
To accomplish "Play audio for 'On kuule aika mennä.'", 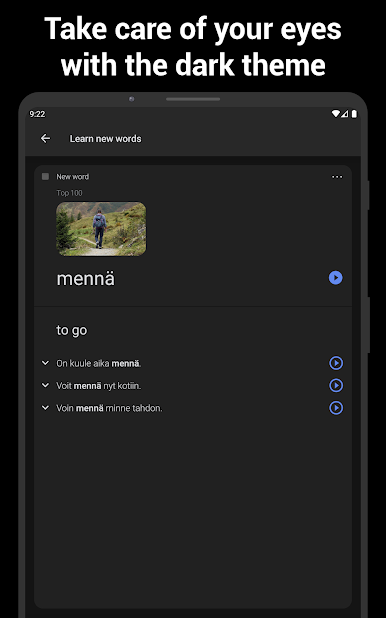I will 336,363.
